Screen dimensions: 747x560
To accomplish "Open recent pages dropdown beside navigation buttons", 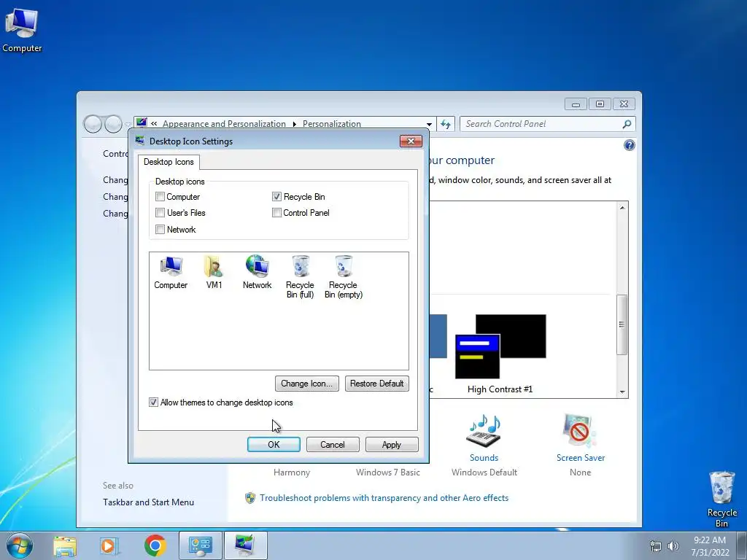I will point(128,124).
